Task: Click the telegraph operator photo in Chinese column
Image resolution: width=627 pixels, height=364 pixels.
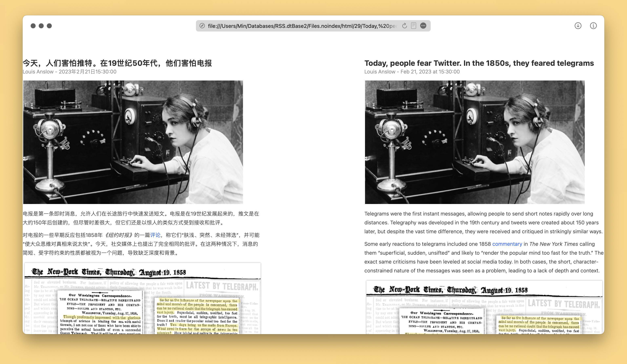Action: (x=133, y=142)
